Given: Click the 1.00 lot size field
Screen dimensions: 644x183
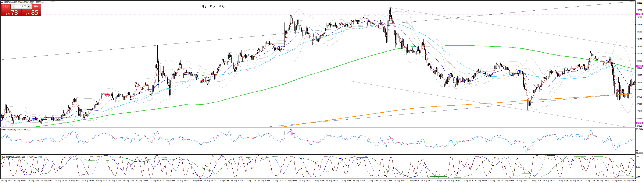Looking at the screenshot, I should coord(21,7).
